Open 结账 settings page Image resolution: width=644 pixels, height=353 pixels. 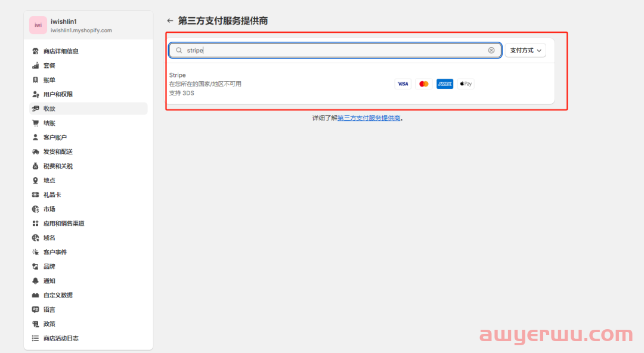(x=88, y=123)
